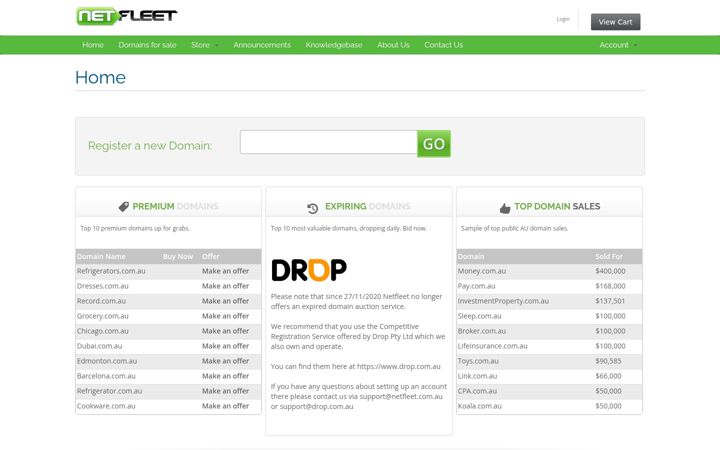
Task: Click the $137,501 sale price
Action: (x=610, y=301)
